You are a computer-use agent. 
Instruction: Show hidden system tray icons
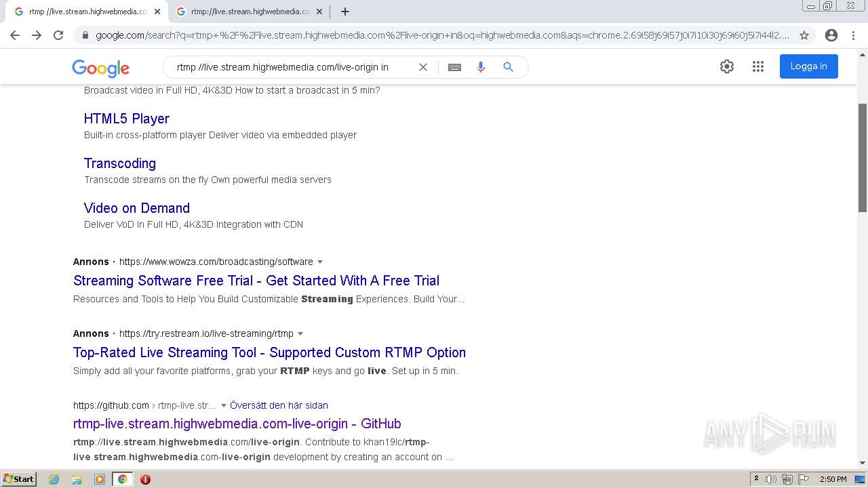(757, 479)
